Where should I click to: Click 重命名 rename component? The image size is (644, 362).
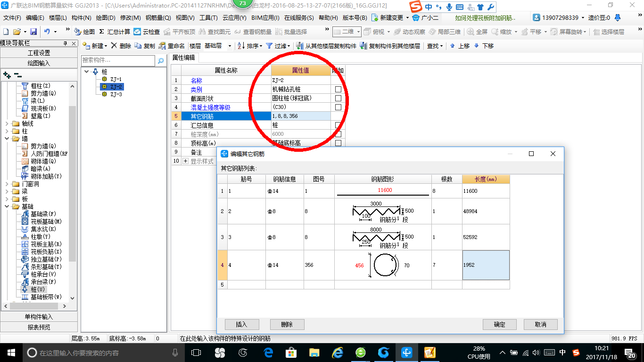(x=172, y=46)
